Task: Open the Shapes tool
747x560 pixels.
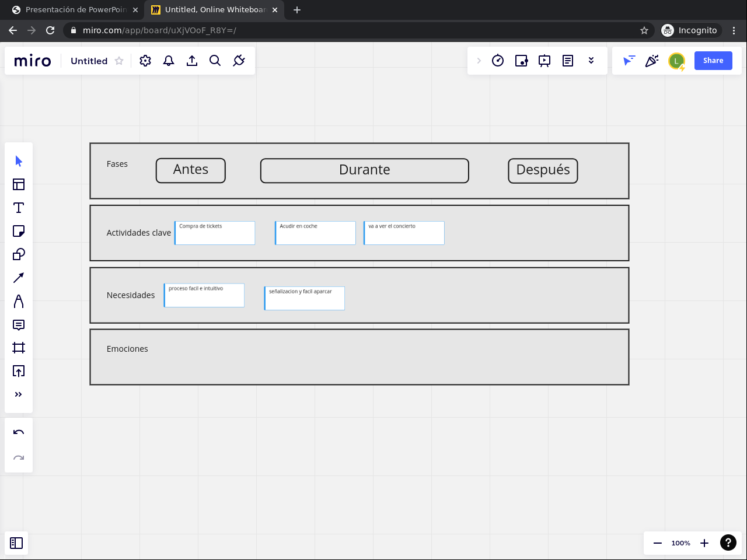Action: (x=19, y=254)
